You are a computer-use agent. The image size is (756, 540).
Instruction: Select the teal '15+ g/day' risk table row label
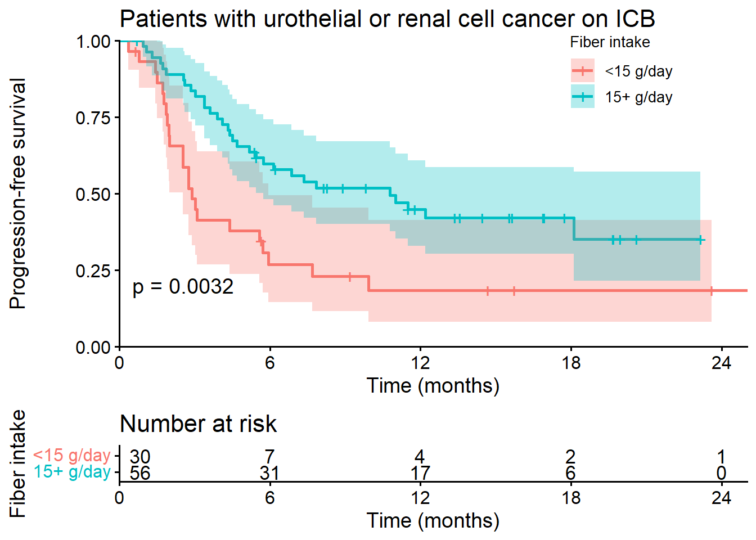71,471
